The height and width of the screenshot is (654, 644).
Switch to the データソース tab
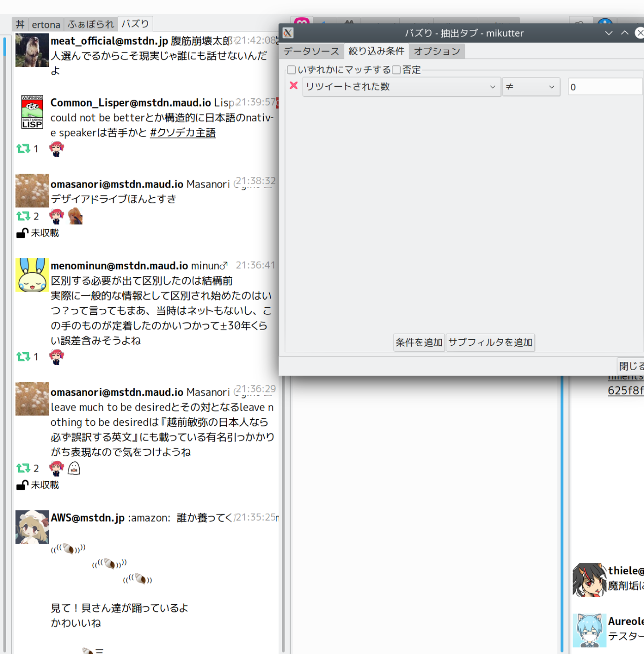point(311,51)
